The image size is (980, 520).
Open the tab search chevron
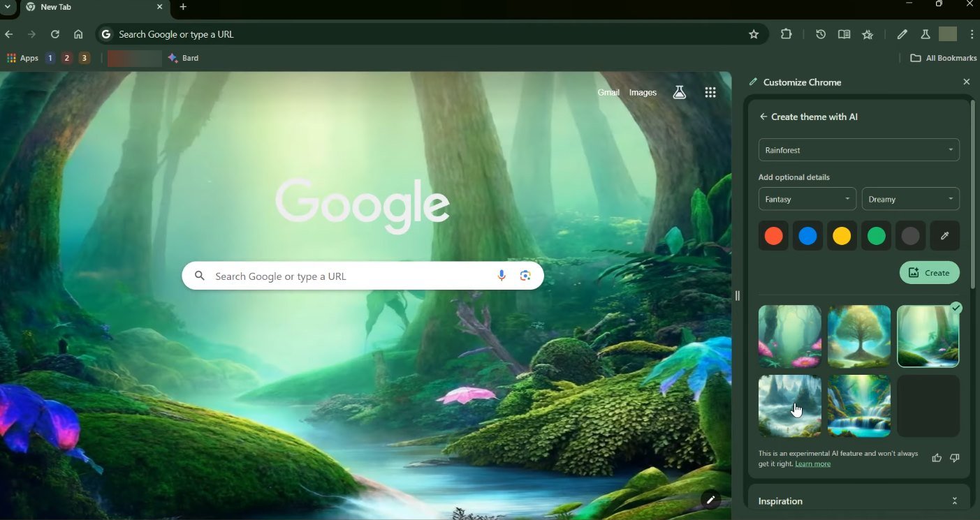pyautogui.click(x=6, y=7)
